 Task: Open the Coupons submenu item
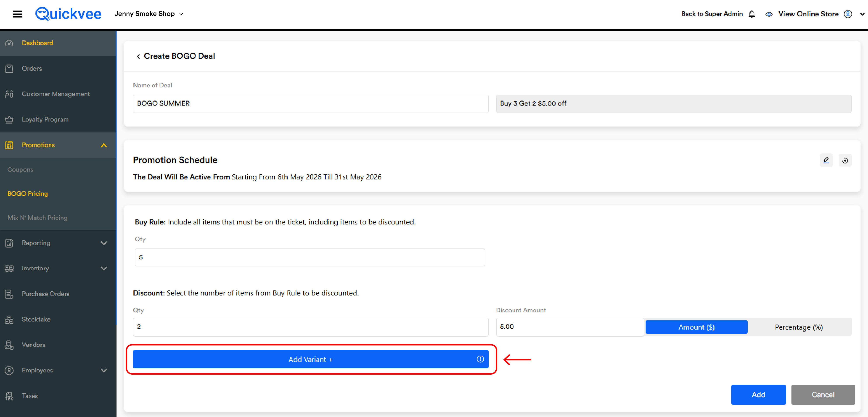click(x=20, y=169)
